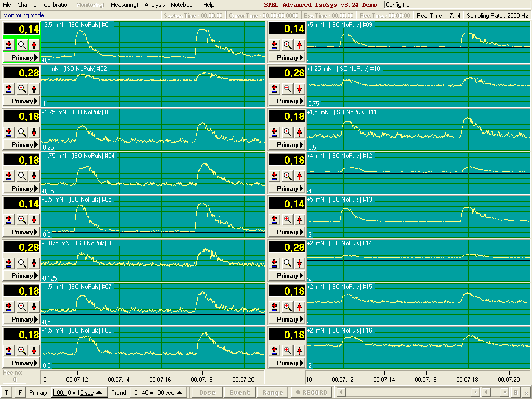532x399 pixels.
Task: Click the red down arrow on channel #05
Action: pos(34,220)
